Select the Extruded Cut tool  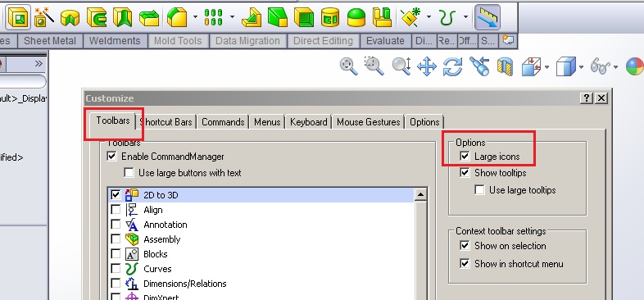pyautogui.click(x=18, y=18)
